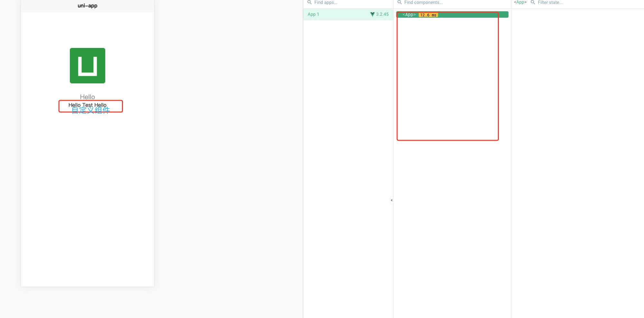
Task: Click the Hello Test Hello text
Action: [87, 105]
